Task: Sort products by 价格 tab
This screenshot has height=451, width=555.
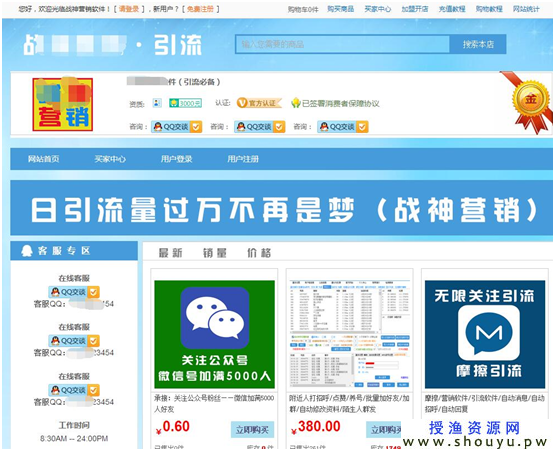Action: pyautogui.click(x=259, y=253)
